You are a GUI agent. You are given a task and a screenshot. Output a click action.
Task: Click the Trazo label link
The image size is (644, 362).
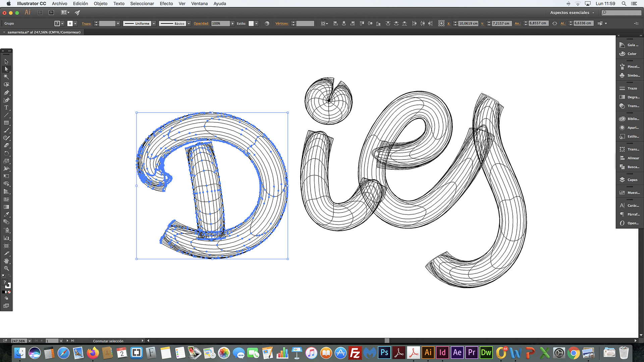(86, 23)
